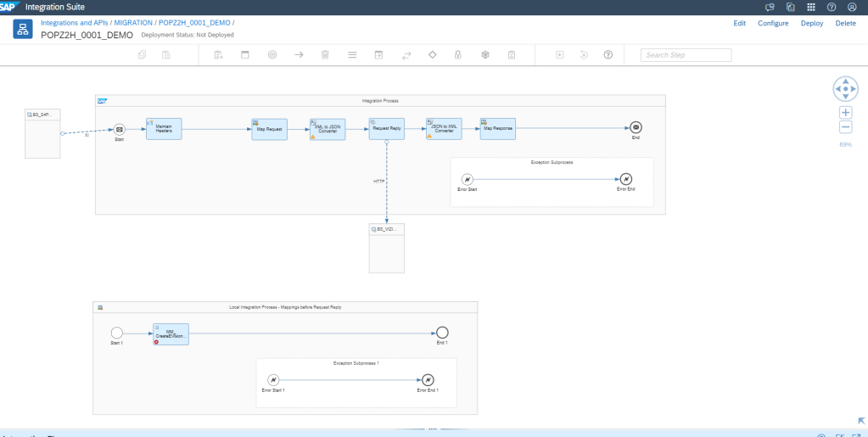Click the connector arrow tool in the toolbar

coord(299,54)
